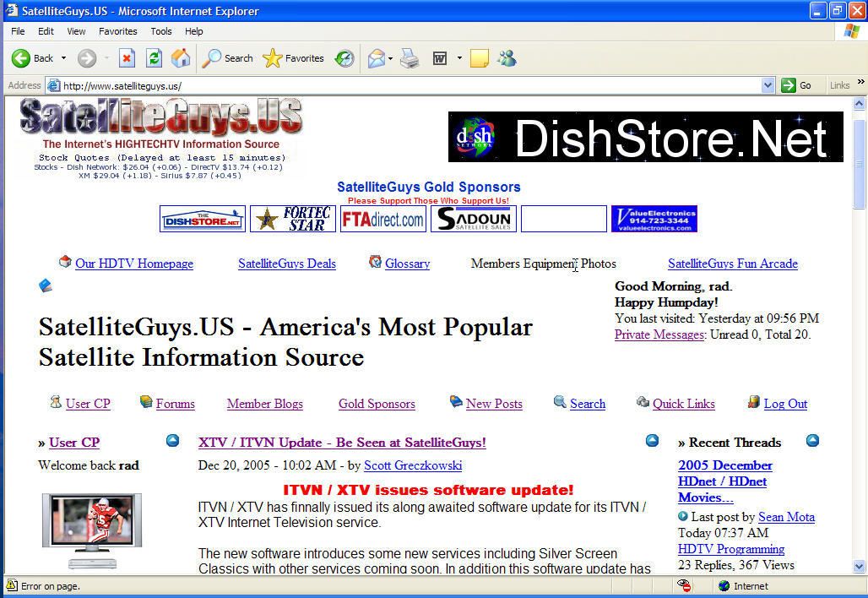Click the page icon in the address bar
The image size is (868, 598).
coord(54,86)
